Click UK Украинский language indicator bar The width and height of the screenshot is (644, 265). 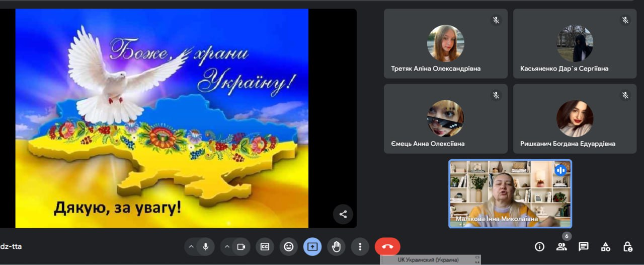(x=431, y=260)
